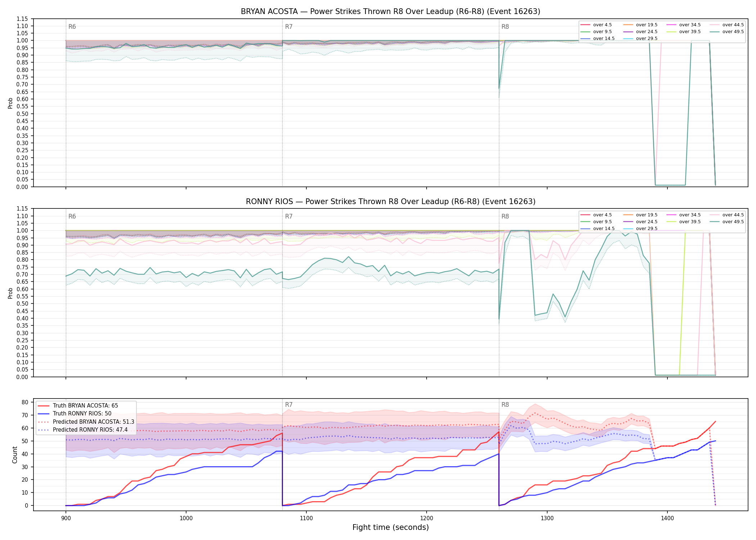Click the R7 round marker in the Rios chart
756x540 pixels.
289,216
